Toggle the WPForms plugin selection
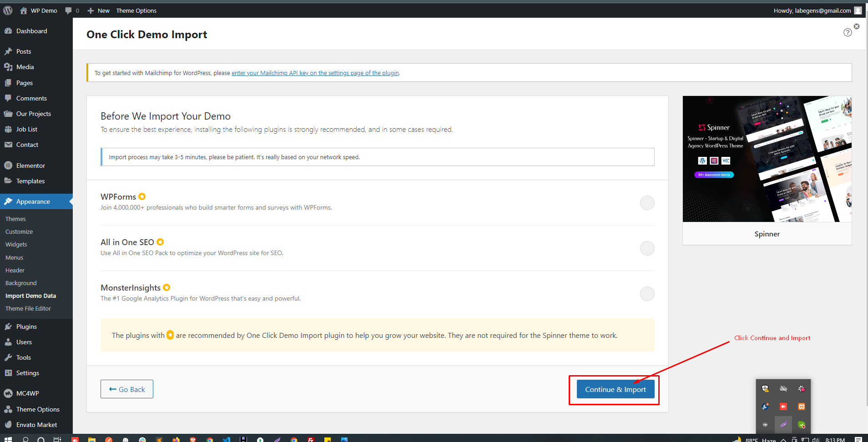Screen dimensions: 868x442 (x=647, y=202)
